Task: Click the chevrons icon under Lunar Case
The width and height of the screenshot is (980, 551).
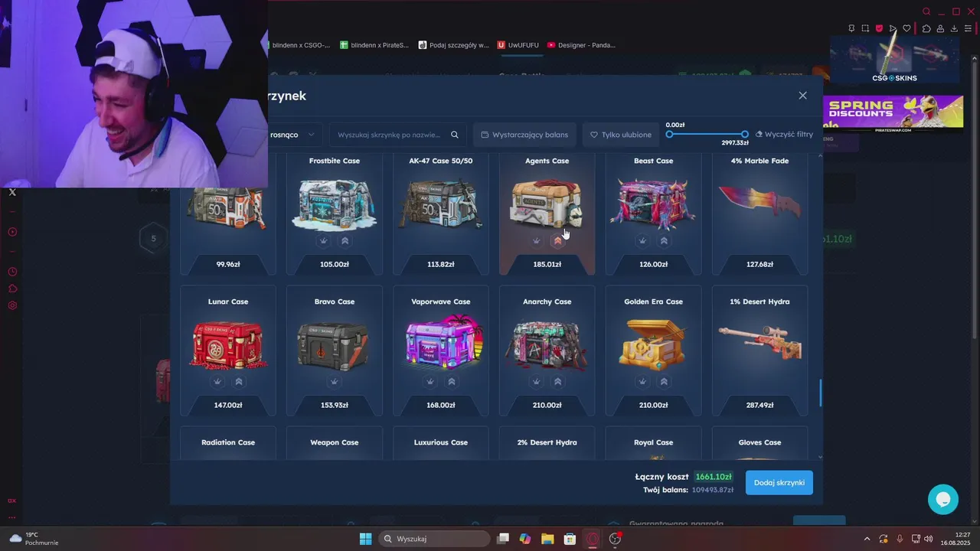Action: pyautogui.click(x=239, y=381)
